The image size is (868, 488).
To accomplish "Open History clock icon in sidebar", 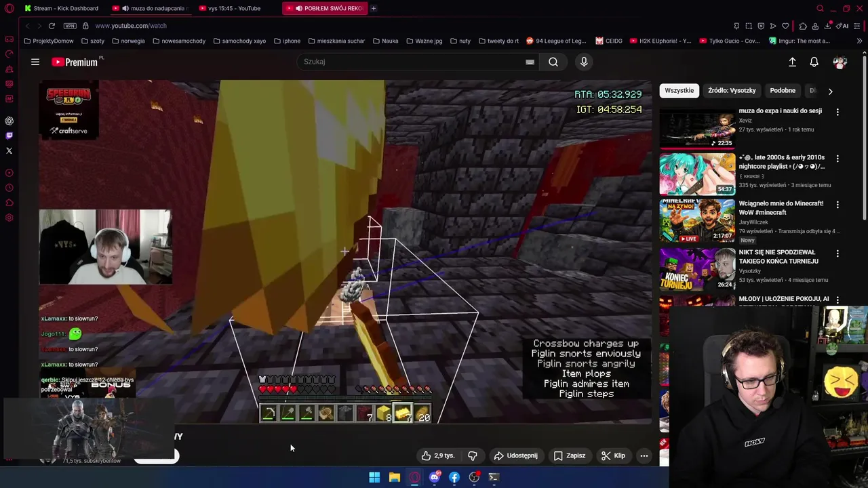I will coord(9,188).
